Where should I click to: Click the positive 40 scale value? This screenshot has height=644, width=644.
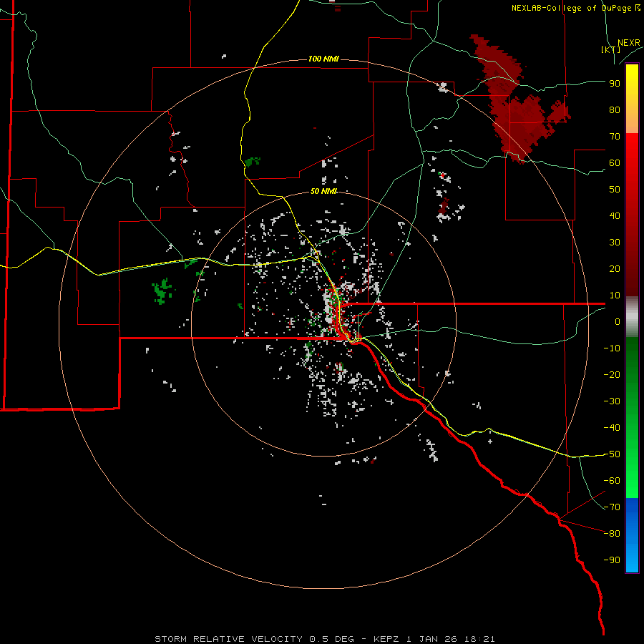tap(615, 216)
